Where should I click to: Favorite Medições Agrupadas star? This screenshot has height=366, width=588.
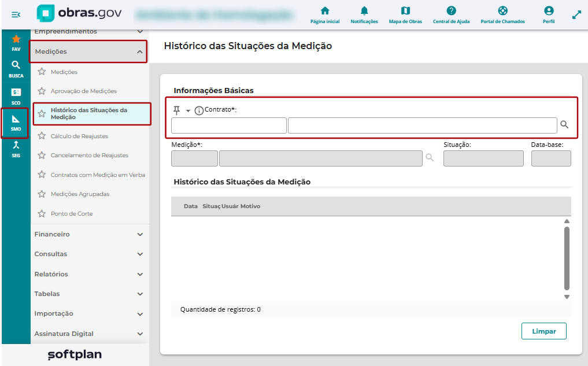click(42, 194)
